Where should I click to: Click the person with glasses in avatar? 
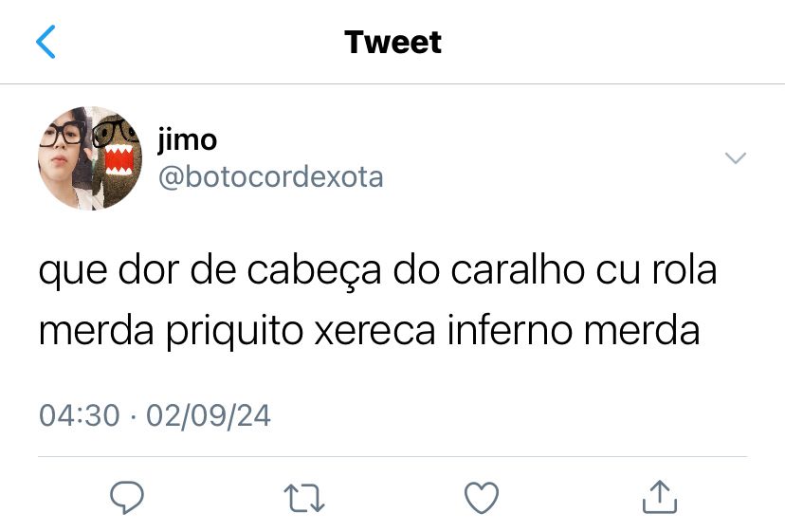pyautogui.click(x=63, y=158)
